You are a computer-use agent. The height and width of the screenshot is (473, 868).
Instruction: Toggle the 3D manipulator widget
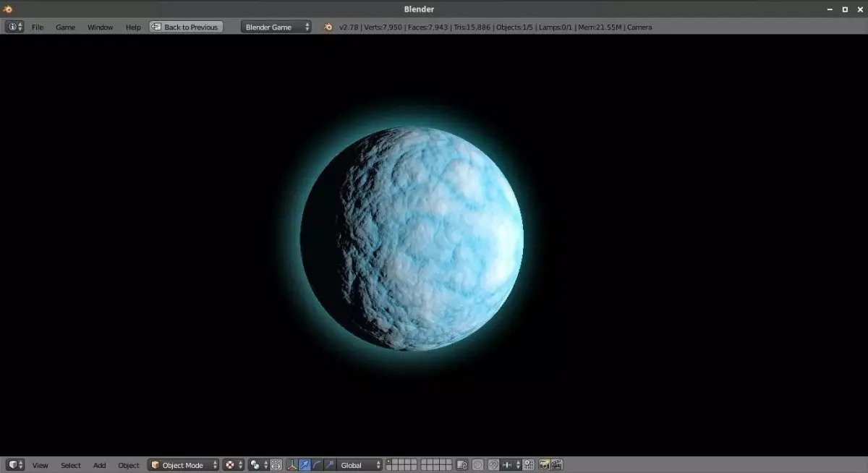click(292, 465)
